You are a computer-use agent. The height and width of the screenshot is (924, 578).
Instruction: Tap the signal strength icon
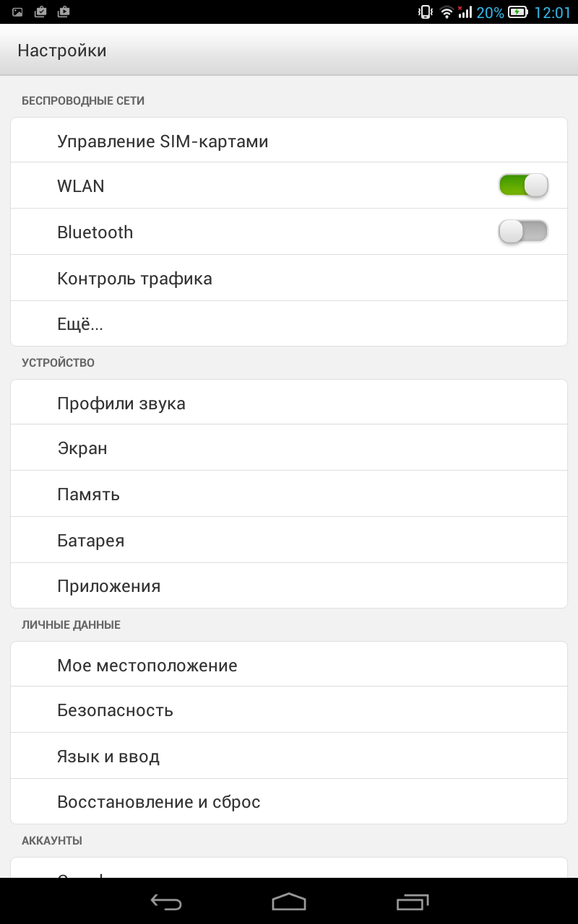click(465, 12)
